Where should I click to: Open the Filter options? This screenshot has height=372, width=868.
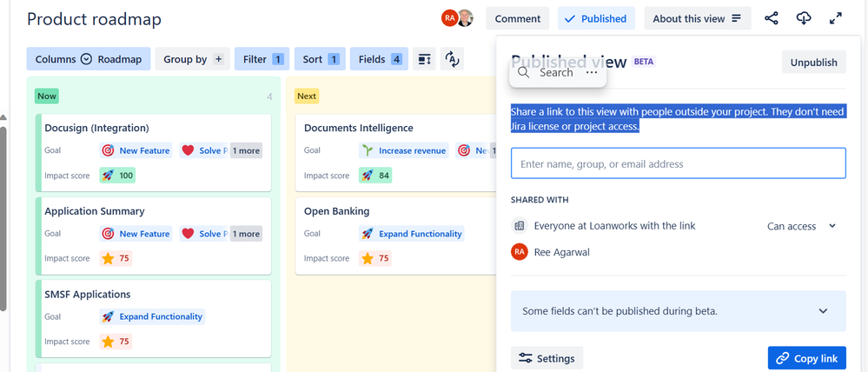pyautogui.click(x=262, y=59)
